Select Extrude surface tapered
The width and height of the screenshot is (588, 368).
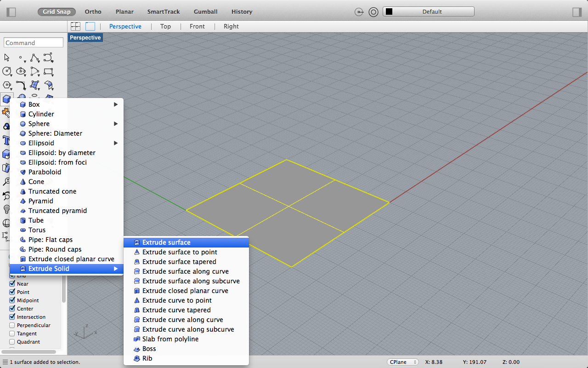186,262
